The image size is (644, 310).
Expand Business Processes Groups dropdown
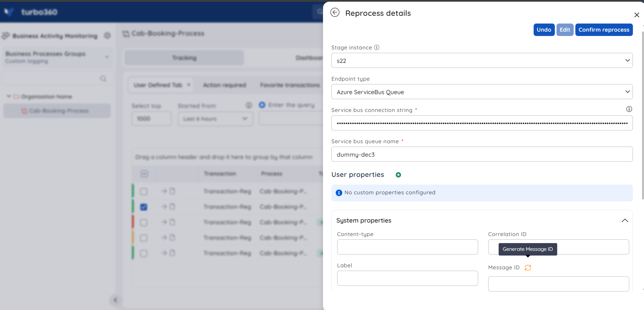(58, 57)
